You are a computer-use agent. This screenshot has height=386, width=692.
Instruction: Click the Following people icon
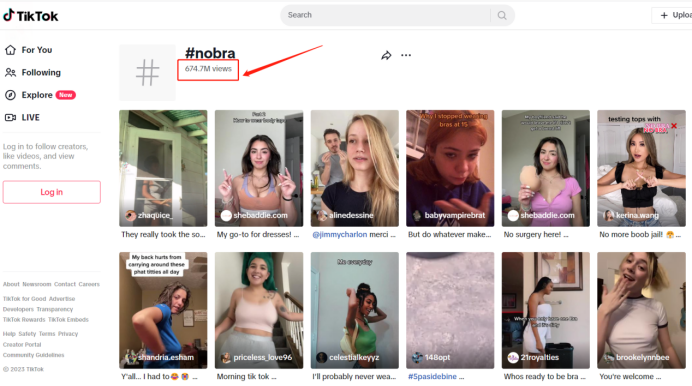10,72
